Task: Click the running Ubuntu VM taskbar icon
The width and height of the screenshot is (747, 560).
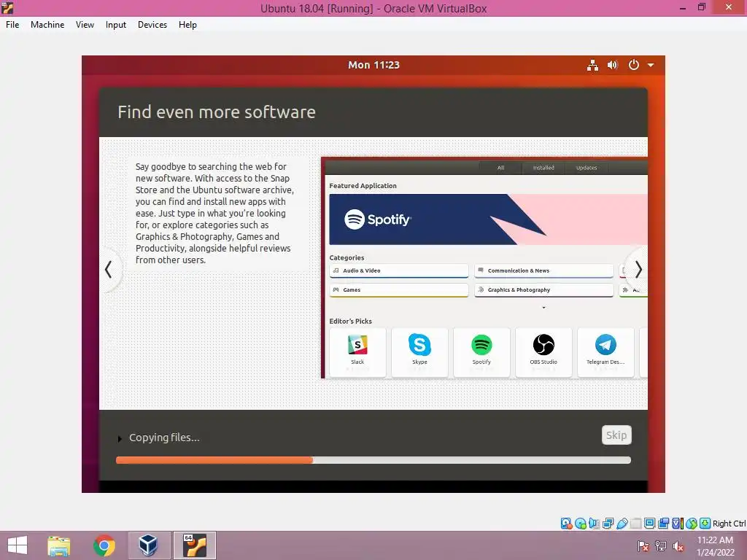Action: click(194, 545)
